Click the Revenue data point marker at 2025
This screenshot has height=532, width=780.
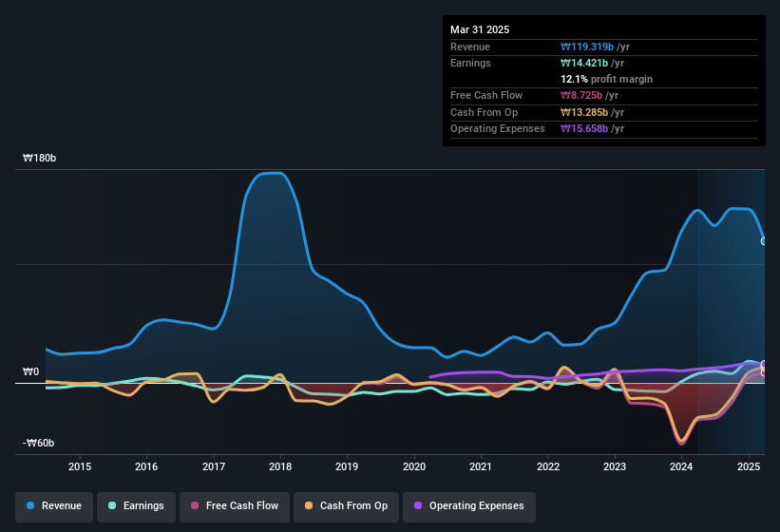point(764,241)
